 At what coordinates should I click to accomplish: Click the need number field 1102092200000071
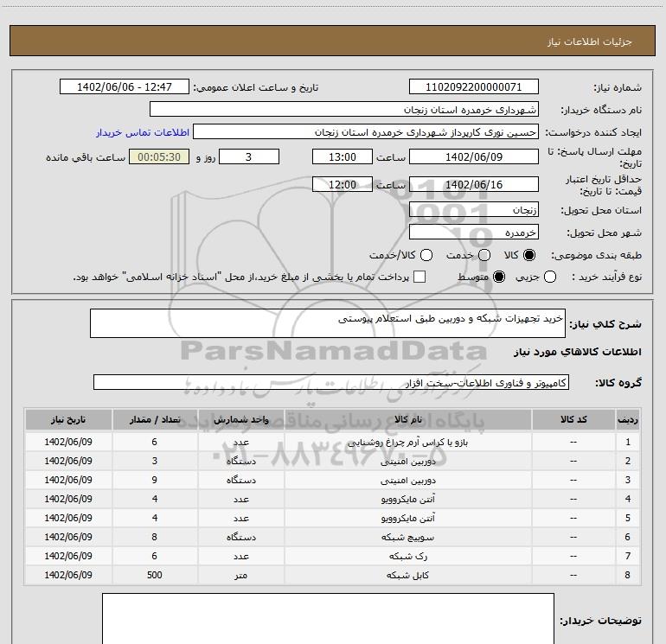474,87
